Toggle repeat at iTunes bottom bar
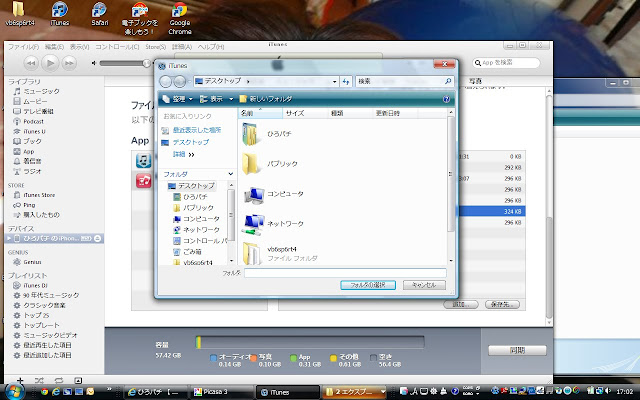 pyautogui.click(x=59, y=380)
